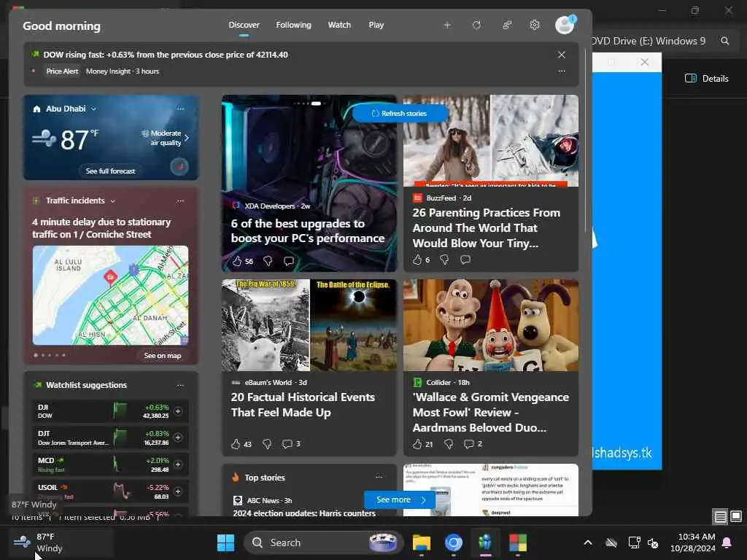Image resolution: width=747 pixels, height=560 pixels.
Task: Add MCD to watchlist
Action: [178, 464]
